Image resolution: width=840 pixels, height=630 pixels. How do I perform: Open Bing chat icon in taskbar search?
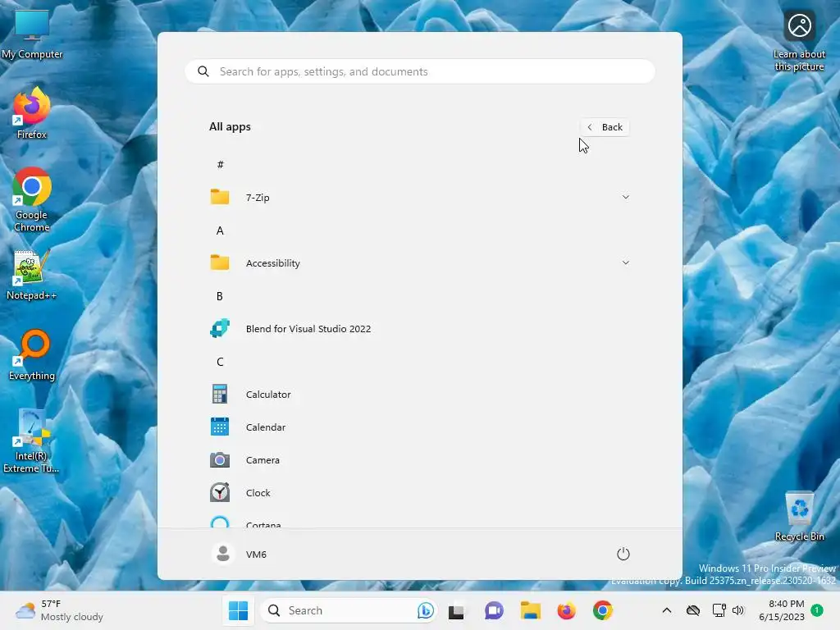coord(426,610)
